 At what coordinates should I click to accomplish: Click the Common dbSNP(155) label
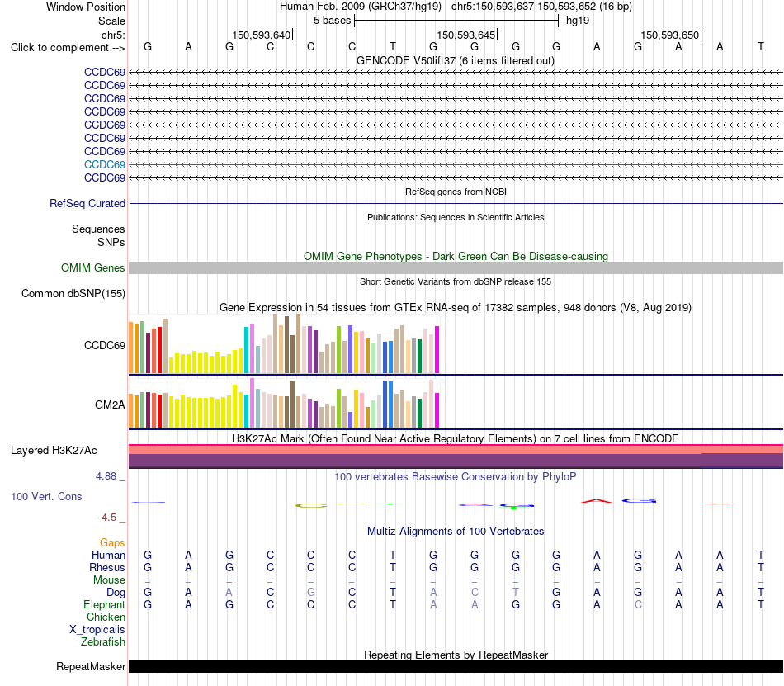coord(73,294)
